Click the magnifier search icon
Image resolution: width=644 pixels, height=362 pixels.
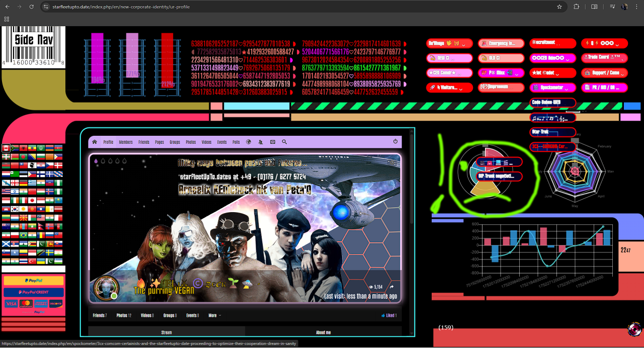[284, 142]
